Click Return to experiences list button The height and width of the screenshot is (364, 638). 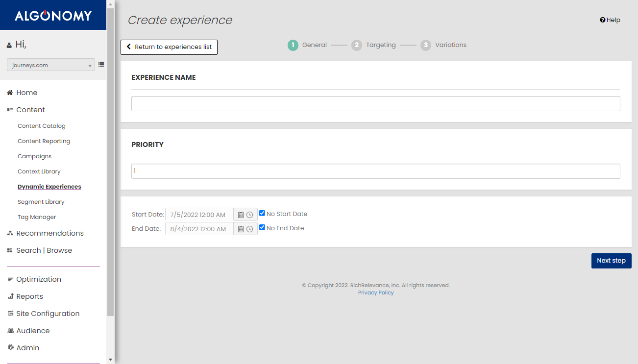(169, 47)
